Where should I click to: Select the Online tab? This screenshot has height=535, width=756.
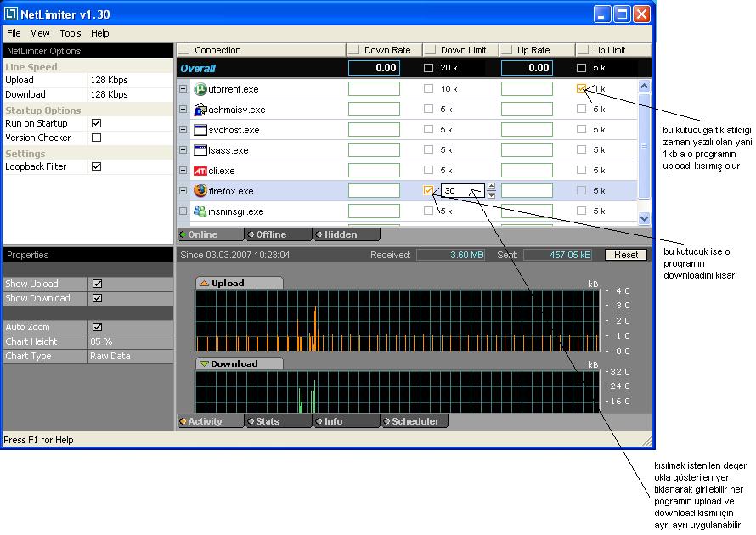pyautogui.click(x=211, y=234)
